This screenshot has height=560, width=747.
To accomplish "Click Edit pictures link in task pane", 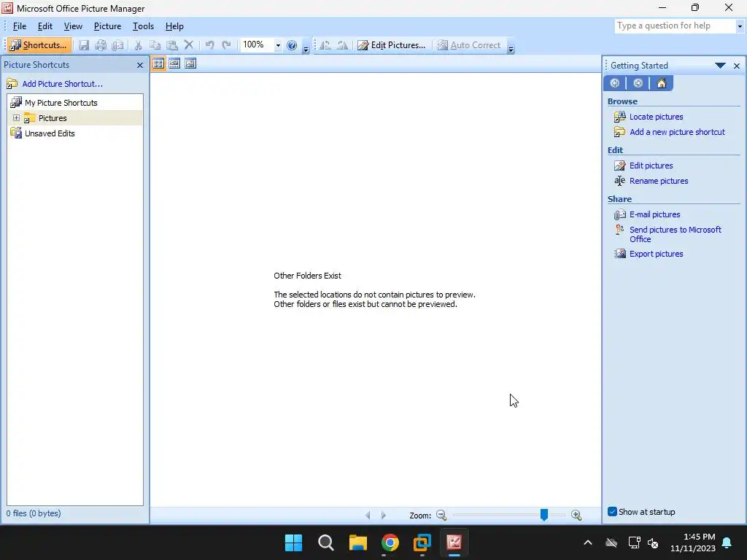I will pos(651,166).
